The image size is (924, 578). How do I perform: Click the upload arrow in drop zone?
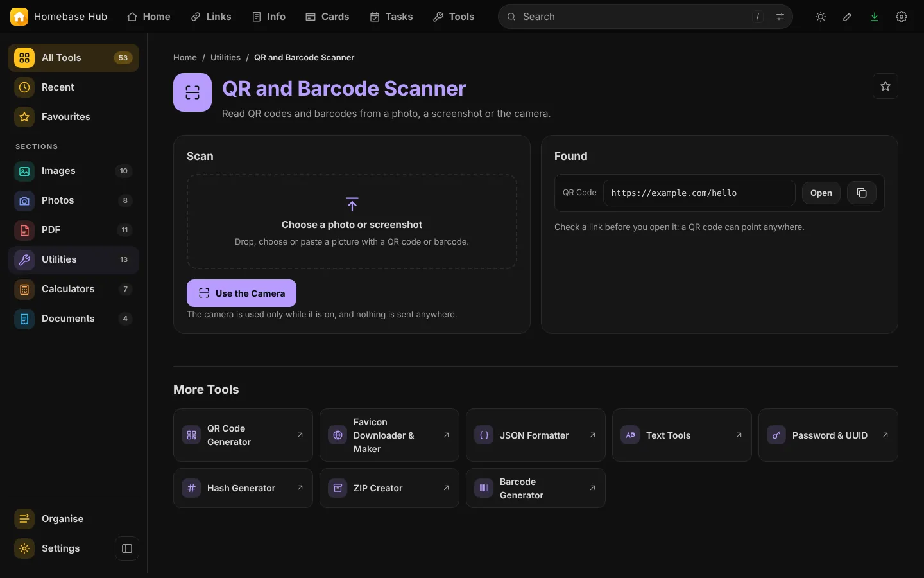(352, 204)
